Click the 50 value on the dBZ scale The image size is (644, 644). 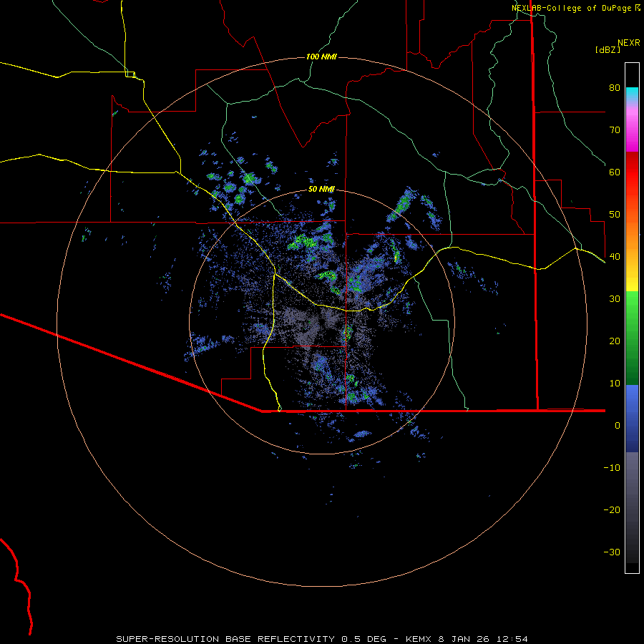coord(615,215)
